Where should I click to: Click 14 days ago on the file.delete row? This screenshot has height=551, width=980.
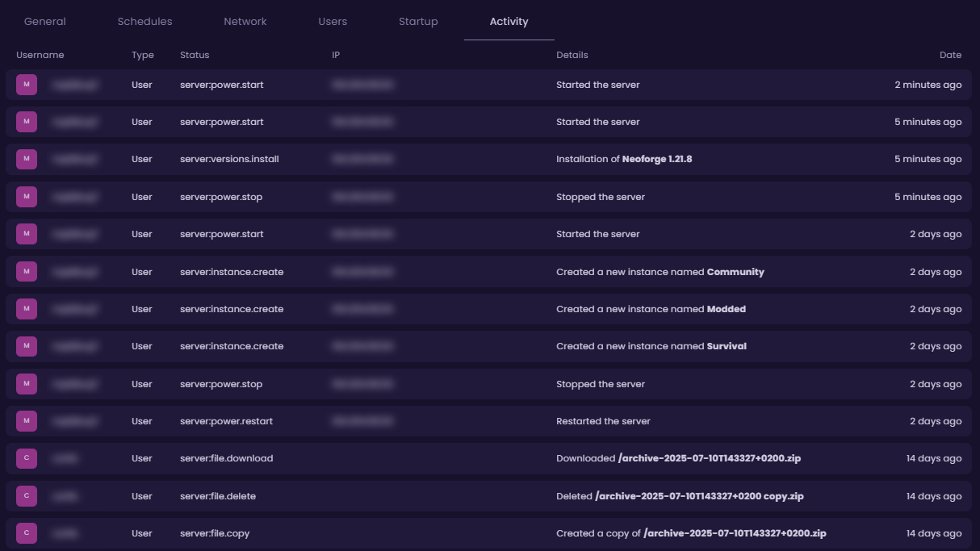934,496
